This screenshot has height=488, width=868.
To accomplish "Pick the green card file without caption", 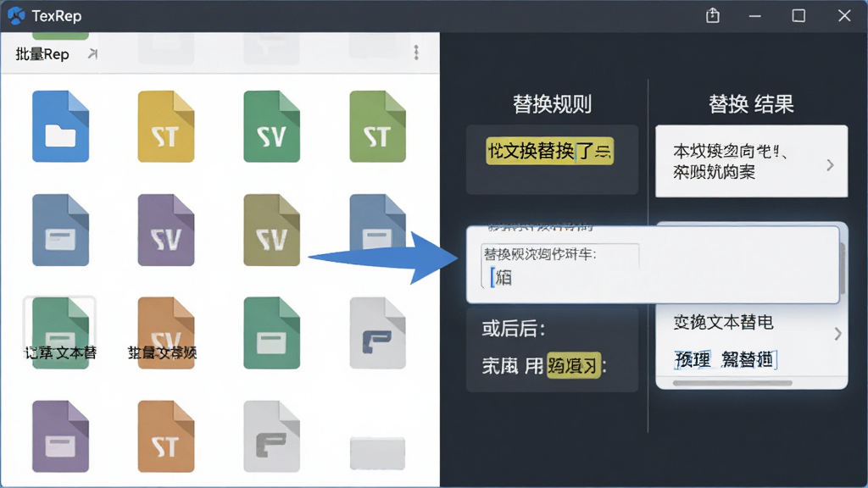I will click(272, 333).
